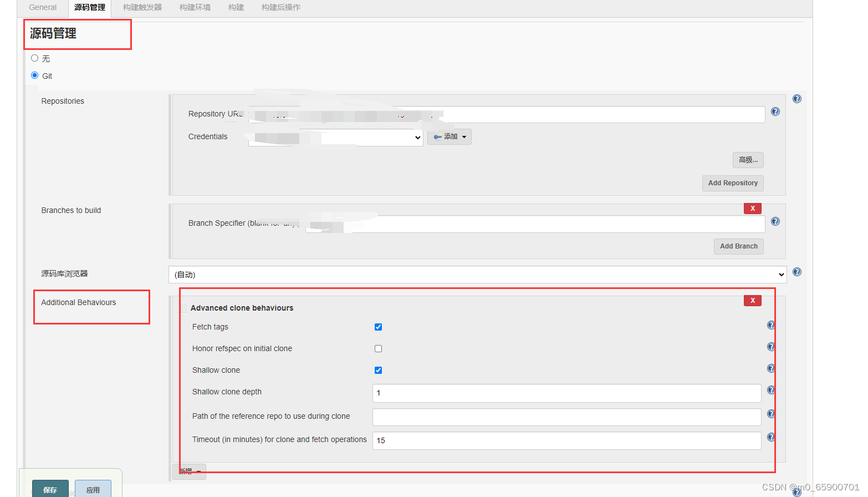
Task: Remove Advanced clone behaviours with X
Action: (x=752, y=300)
